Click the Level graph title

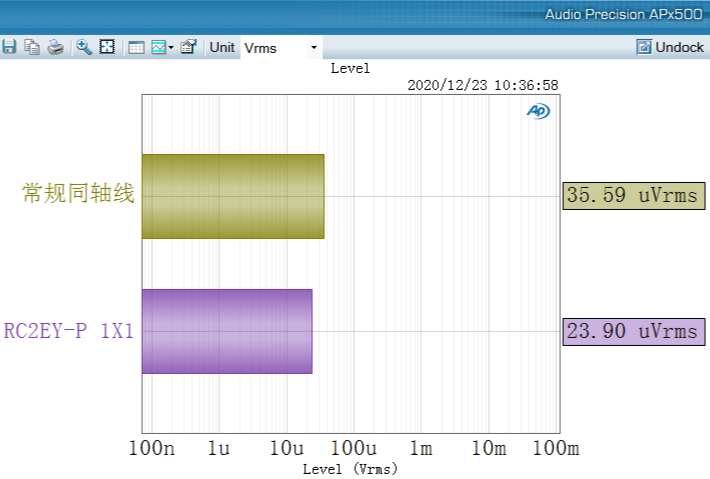(350, 68)
